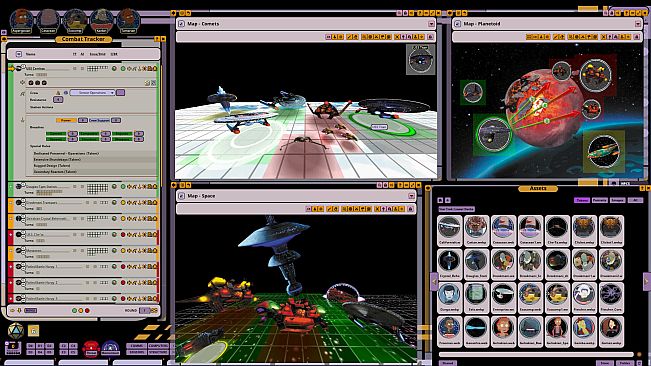The width and height of the screenshot is (651, 366).
Task: Switch to the Portraits tab in Assets
Action: 600,200
